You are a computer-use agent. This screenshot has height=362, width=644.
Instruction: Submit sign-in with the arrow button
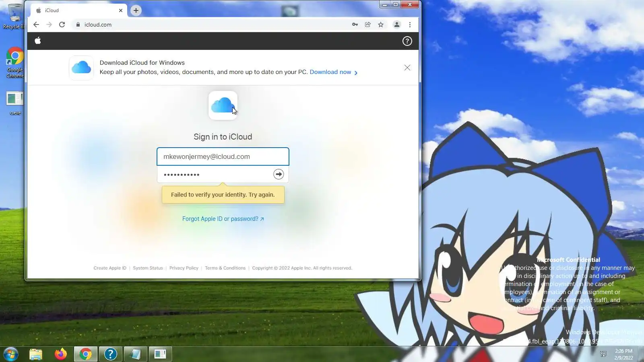279,174
